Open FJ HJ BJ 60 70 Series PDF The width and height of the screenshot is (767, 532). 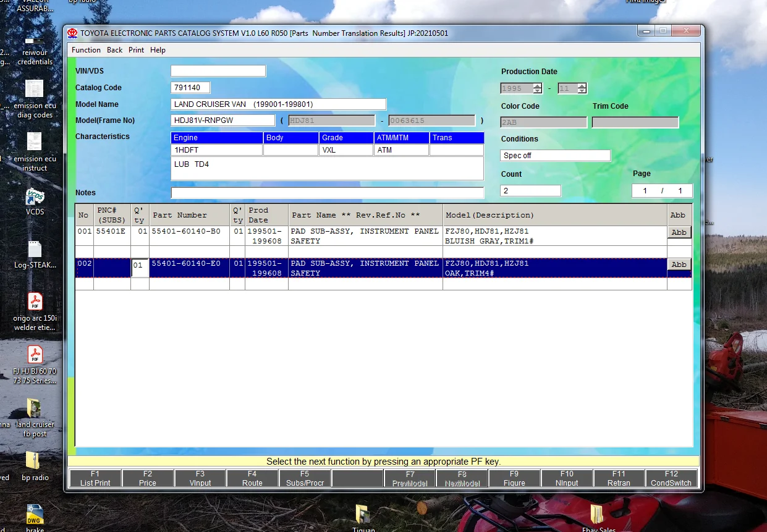(35, 365)
